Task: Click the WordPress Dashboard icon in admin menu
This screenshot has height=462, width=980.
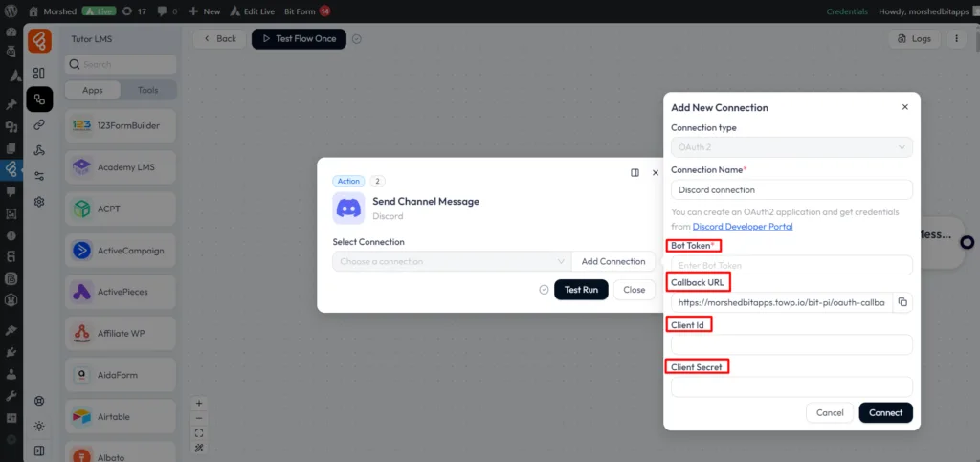Action: 11,33
